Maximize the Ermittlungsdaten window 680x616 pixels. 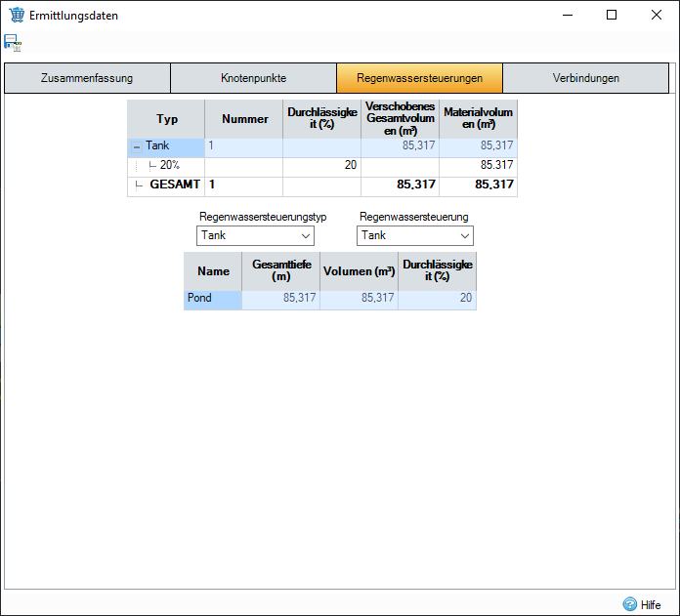click(612, 16)
